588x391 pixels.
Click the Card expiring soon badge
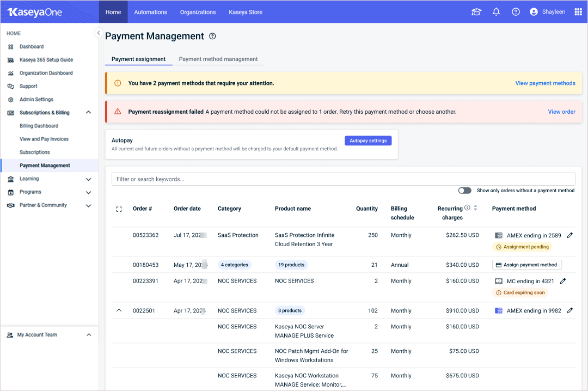point(520,292)
